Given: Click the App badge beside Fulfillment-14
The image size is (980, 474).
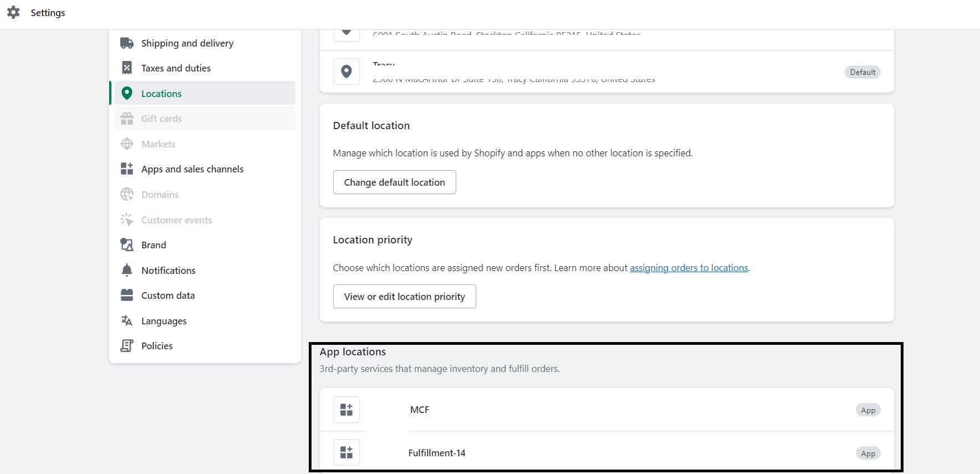Looking at the screenshot, I should pyautogui.click(x=868, y=453).
